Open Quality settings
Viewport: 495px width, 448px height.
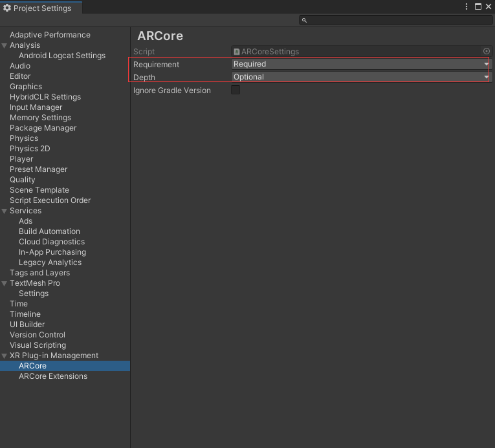coord(22,180)
